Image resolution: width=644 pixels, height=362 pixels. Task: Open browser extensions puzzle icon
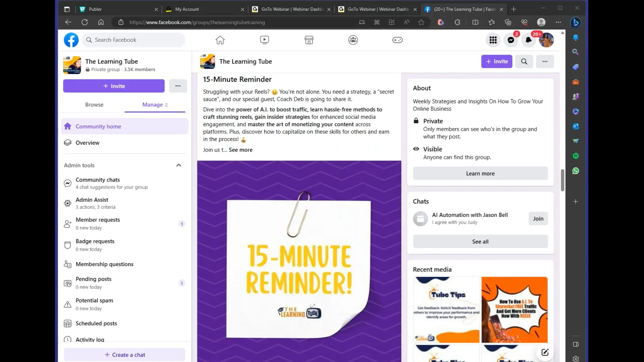point(457,22)
